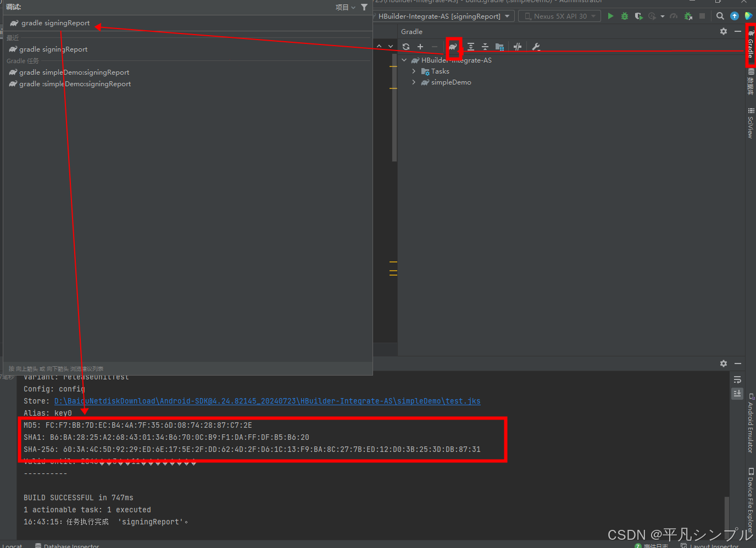Open the dropdown arrow next to Profile icon
This screenshot has width=756, height=548.
[x=663, y=16]
